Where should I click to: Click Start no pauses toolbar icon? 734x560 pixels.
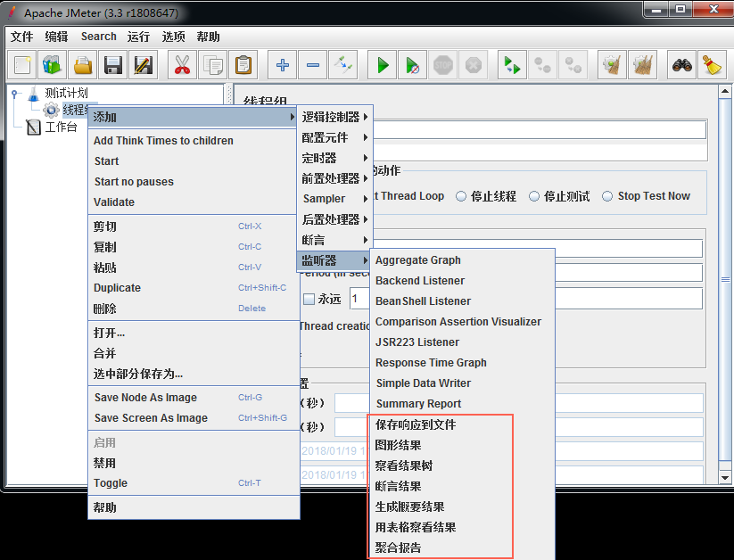(x=412, y=65)
